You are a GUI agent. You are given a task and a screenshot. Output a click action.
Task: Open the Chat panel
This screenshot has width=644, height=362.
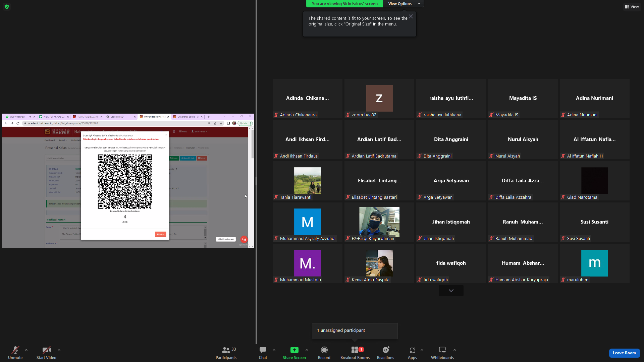[263, 353]
